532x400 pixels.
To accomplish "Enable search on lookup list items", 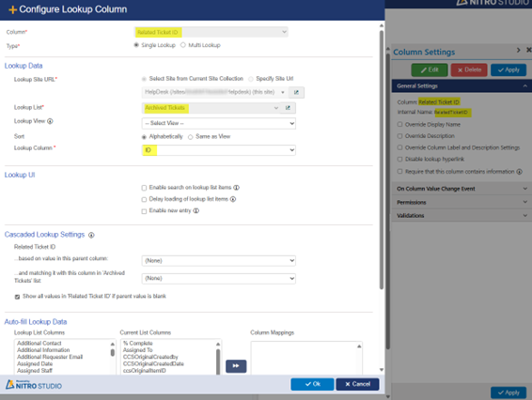I will [144, 188].
